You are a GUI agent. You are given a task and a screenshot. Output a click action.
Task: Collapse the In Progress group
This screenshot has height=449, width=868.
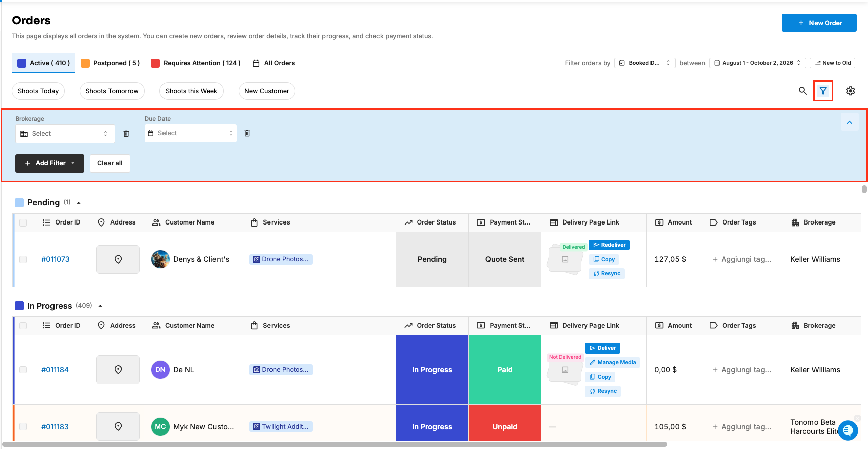pyautogui.click(x=100, y=306)
